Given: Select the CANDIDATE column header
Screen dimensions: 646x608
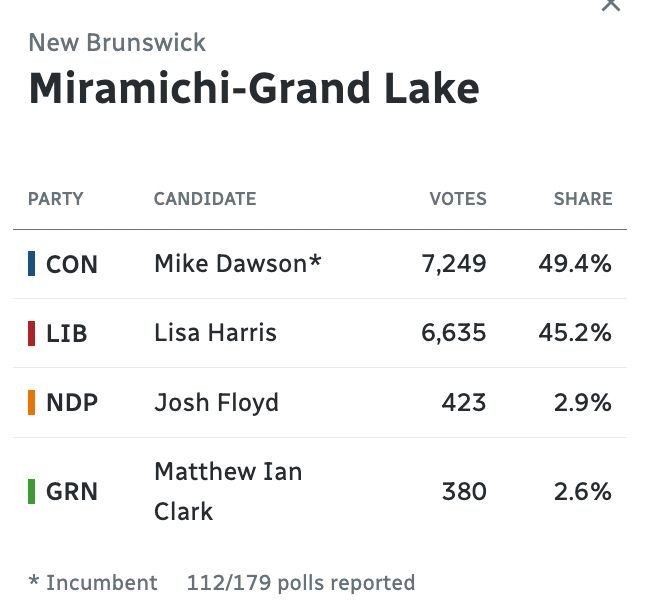Looking at the screenshot, I should point(205,199).
